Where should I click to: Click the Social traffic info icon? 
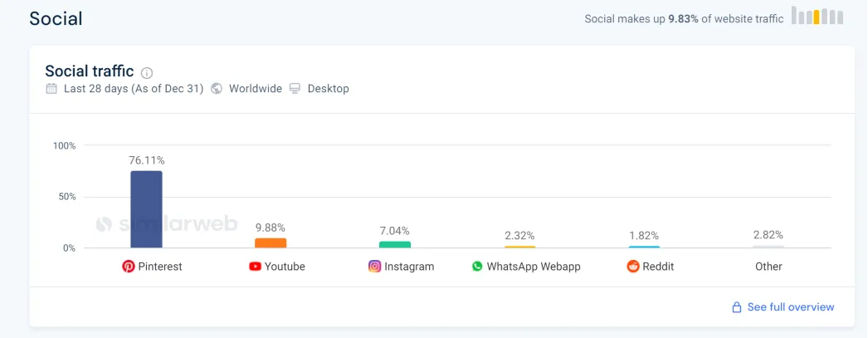pos(147,72)
